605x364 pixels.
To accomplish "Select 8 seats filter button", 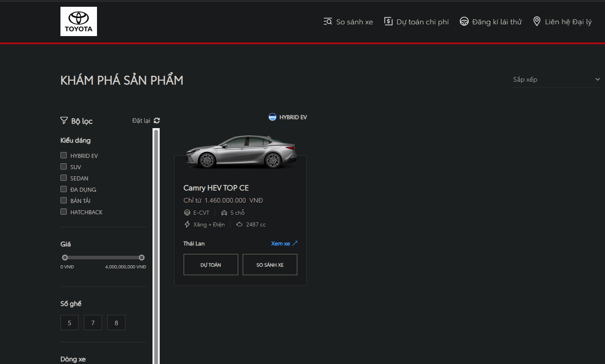I will [116, 323].
